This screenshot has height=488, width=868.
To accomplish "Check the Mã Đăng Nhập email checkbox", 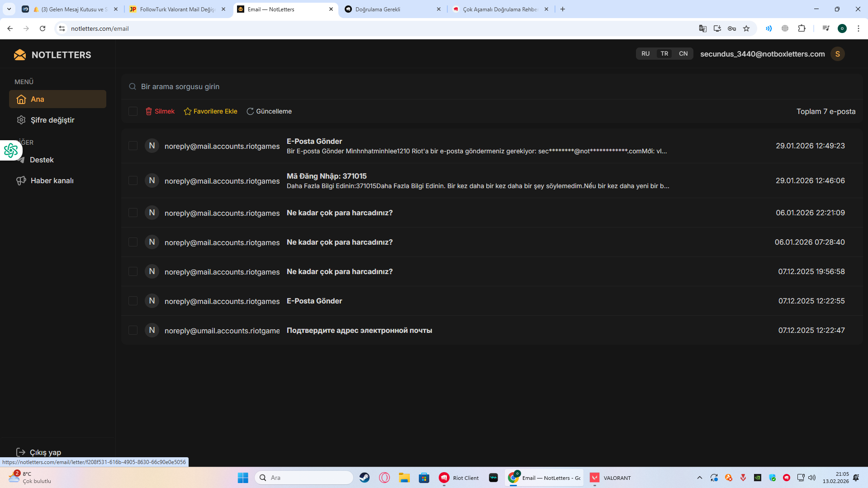I will coord(133,180).
